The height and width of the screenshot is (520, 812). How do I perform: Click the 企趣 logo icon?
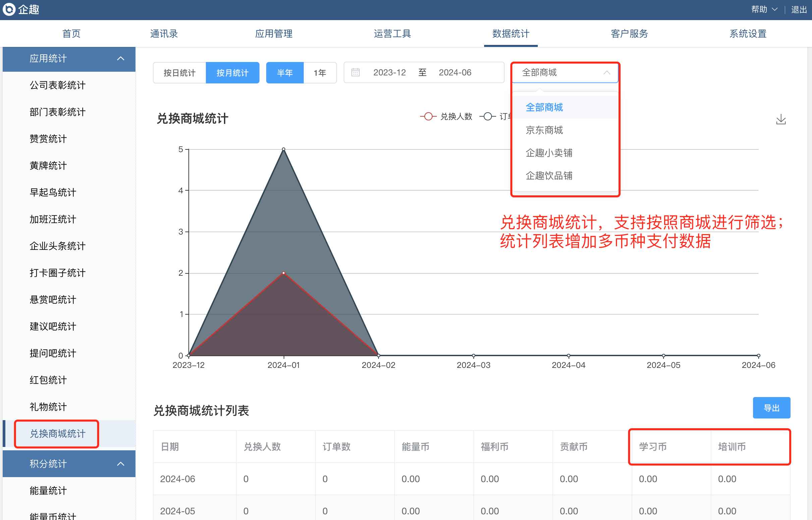pos(9,9)
